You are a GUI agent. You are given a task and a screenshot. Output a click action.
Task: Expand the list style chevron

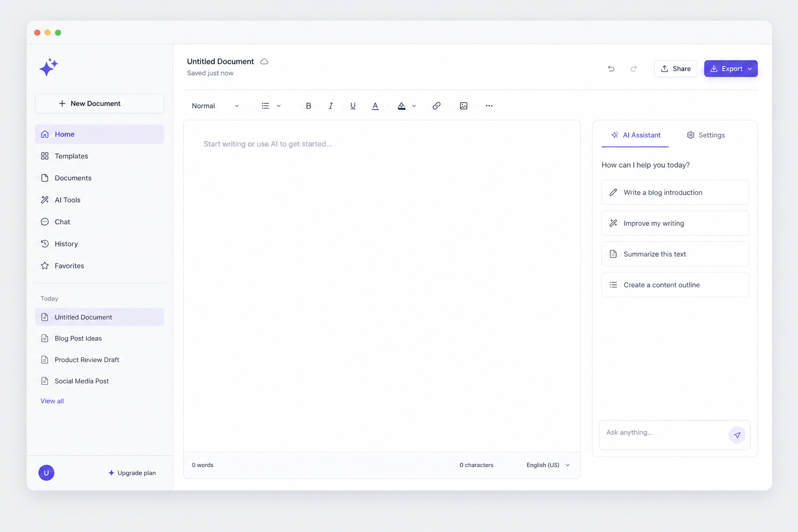tap(278, 106)
